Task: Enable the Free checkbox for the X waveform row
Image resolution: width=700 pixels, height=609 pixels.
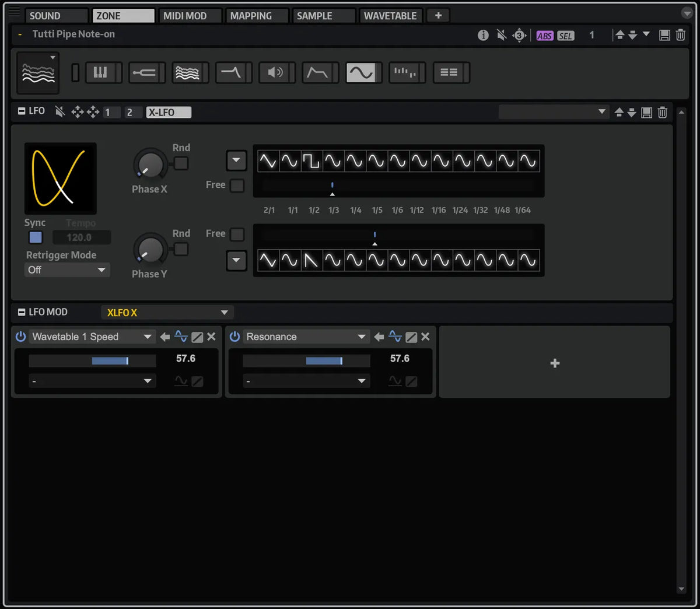Action: pyautogui.click(x=237, y=185)
